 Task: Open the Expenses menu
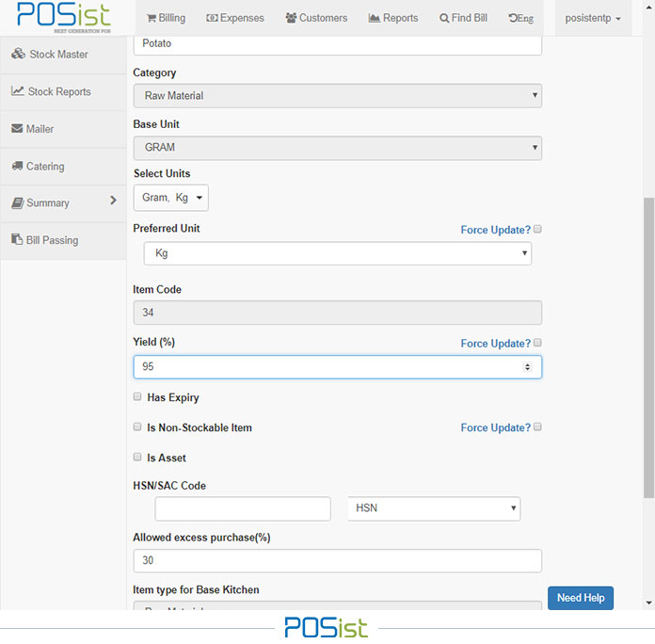[235, 18]
